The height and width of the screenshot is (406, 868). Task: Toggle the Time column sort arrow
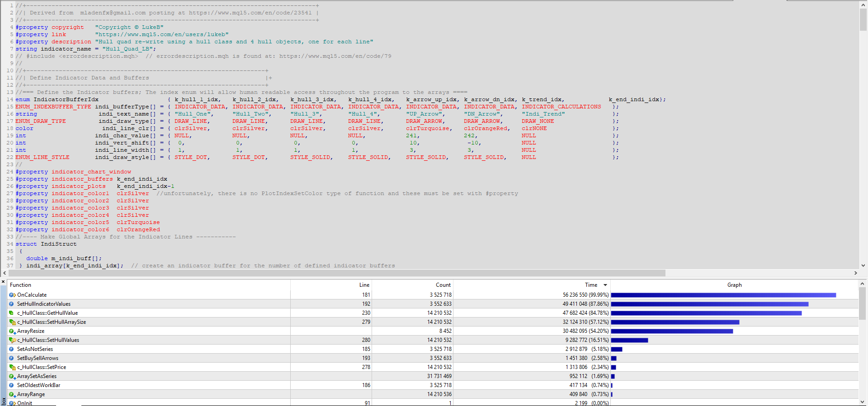point(605,285)
